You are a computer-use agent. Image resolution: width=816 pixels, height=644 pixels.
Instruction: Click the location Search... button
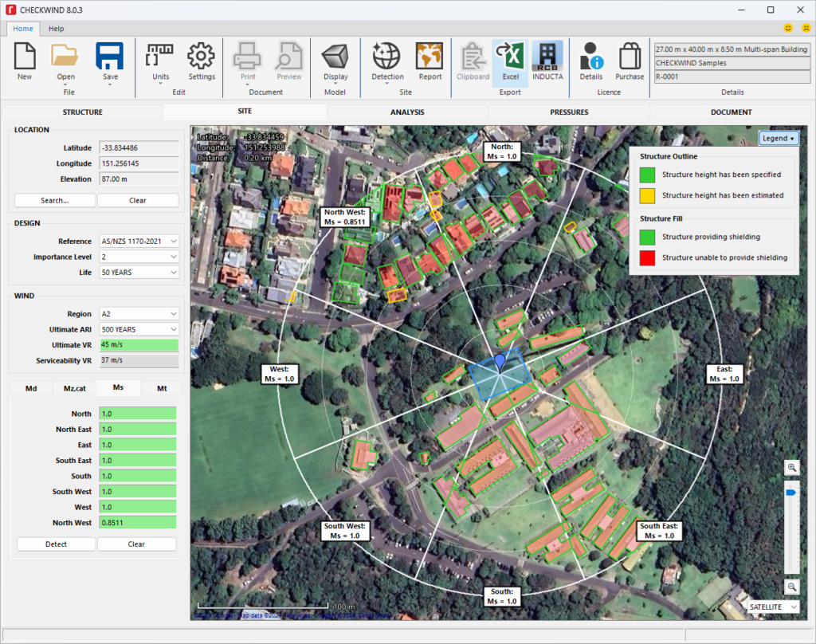(55, 200)
